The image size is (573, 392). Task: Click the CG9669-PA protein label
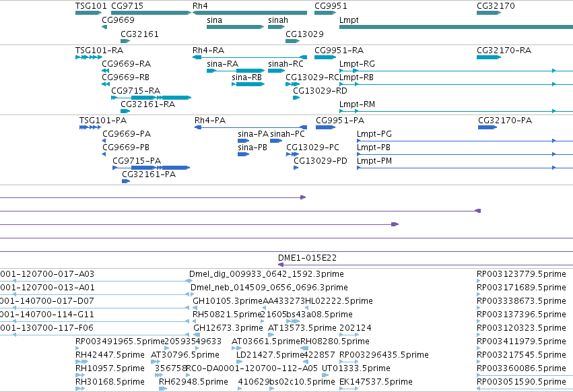pyautogui.click(x=127, y=134)
